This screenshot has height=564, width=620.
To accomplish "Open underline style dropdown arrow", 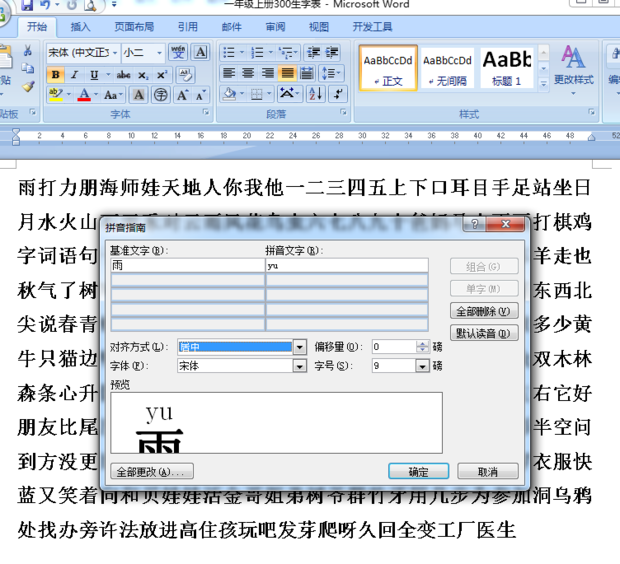I will click(x=108, y=74).
